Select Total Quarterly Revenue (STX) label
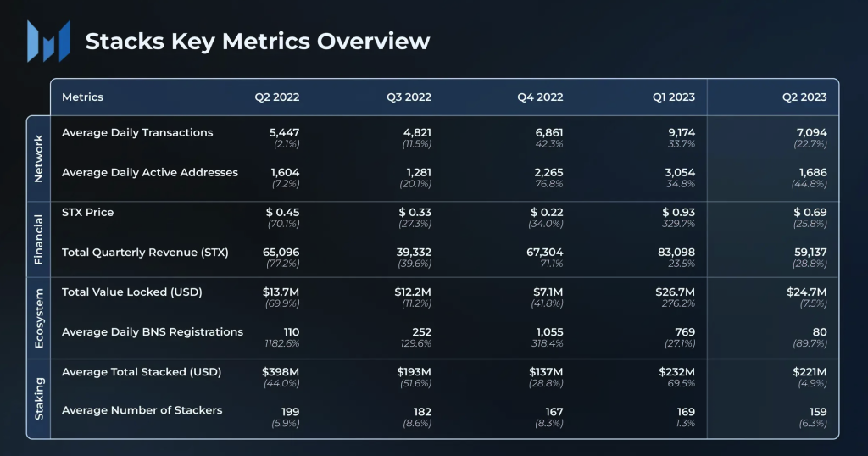Viewport: 868px width, 456px height. click(x=145, y=253)
